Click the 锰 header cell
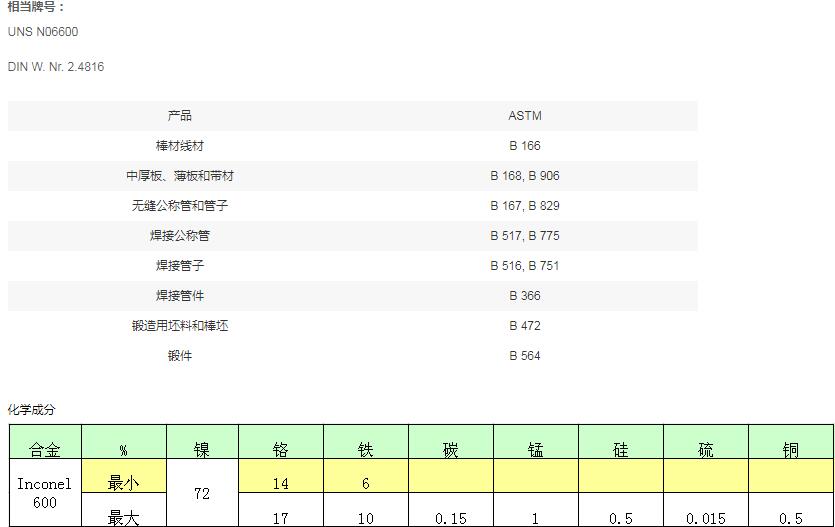 [536, 442]
